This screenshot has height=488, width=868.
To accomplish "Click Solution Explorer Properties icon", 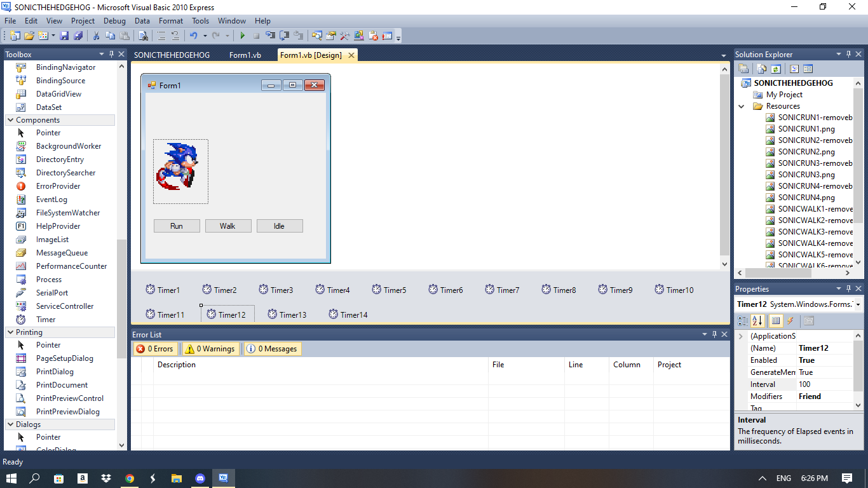I will pos(743,69).
